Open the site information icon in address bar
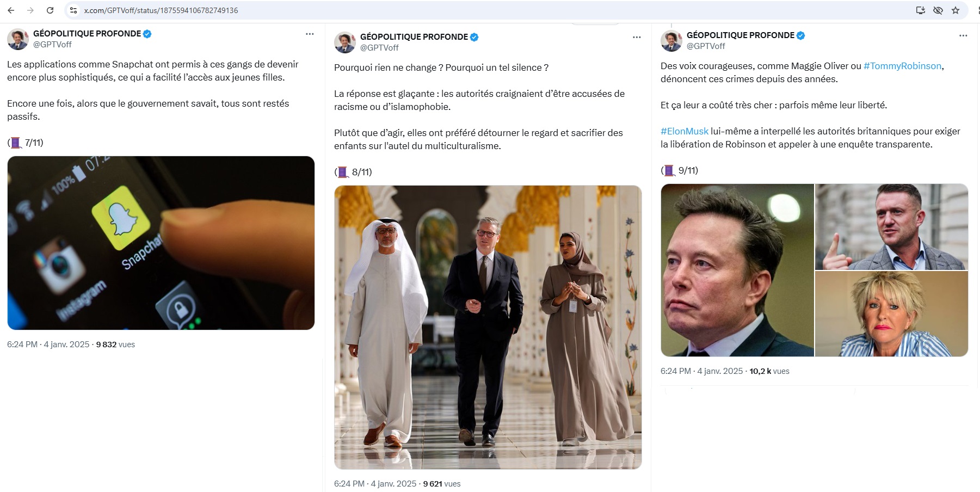The height and width of the screenshot is (492, 980). click(x=73, y=10)
